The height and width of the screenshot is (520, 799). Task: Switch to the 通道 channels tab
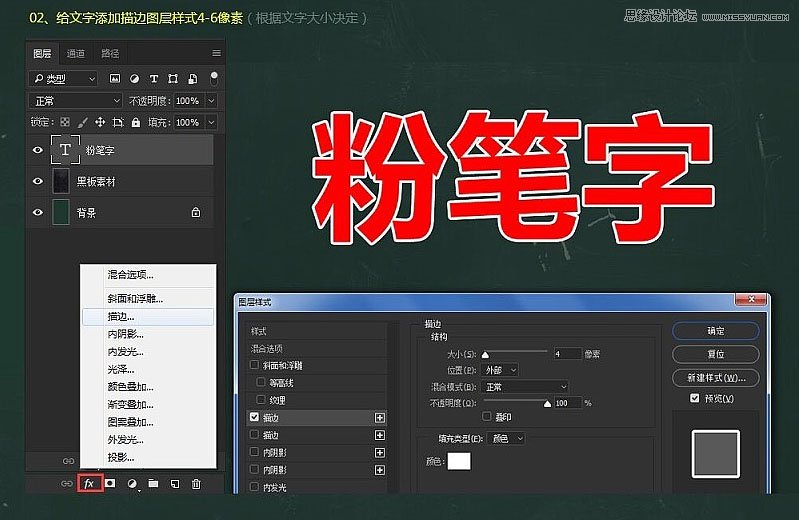[x=76, y=53]
